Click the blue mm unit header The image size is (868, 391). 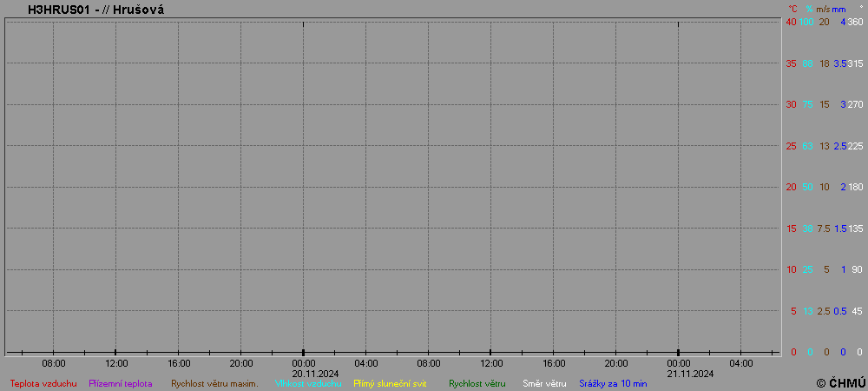click(x=838, y=9)
